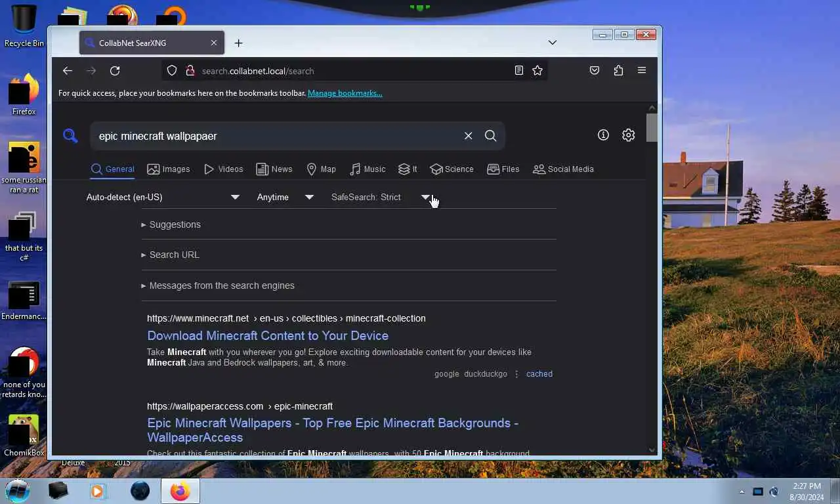Open the tracking protection shield icon

pyautogui.click(x=172, y=71)
